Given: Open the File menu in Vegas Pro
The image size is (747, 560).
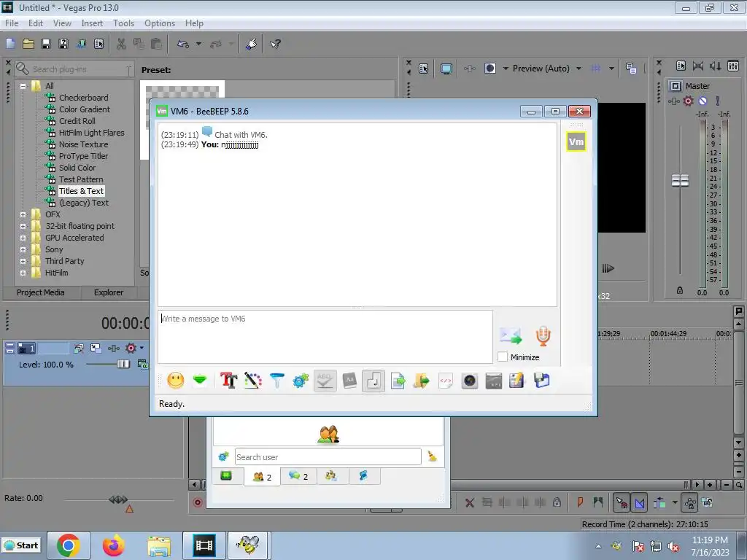Looking at the screenshot, I should coord(12,23).
